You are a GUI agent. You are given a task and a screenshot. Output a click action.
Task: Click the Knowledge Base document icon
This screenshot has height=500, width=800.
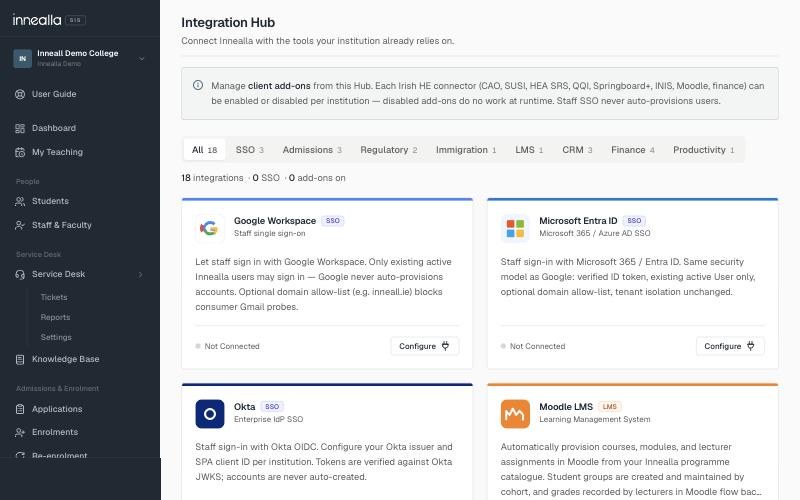click(20, 359)
